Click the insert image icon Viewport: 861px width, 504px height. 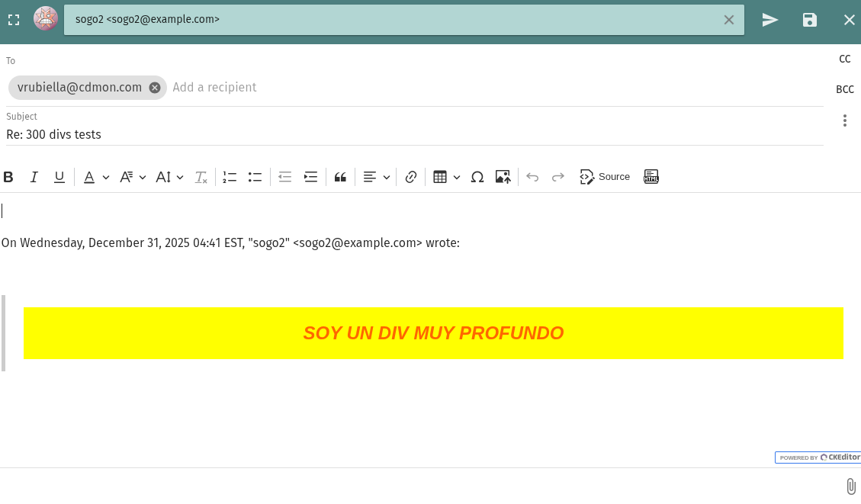(x=503, y=177)
